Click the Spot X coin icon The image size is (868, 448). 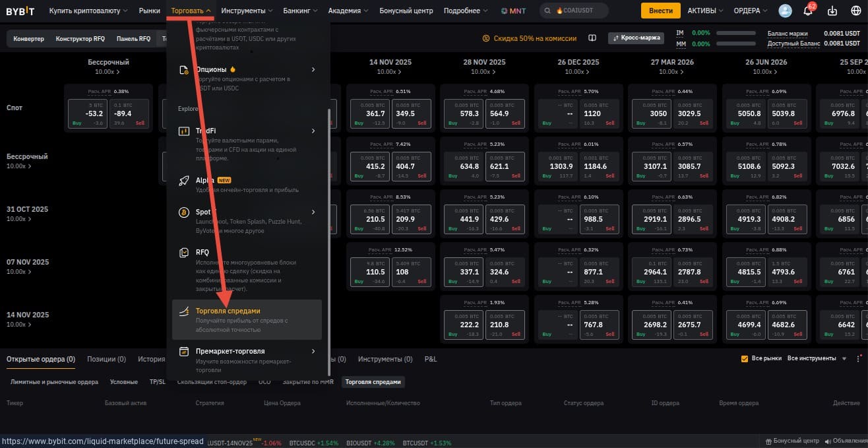coord(185,212)
